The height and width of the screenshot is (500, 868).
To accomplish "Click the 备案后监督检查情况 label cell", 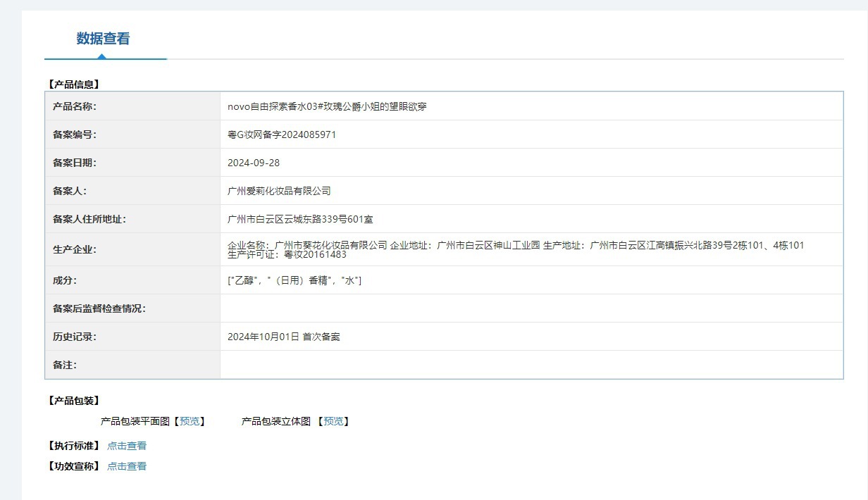I will pyautogui.click(x=132, y=308).
